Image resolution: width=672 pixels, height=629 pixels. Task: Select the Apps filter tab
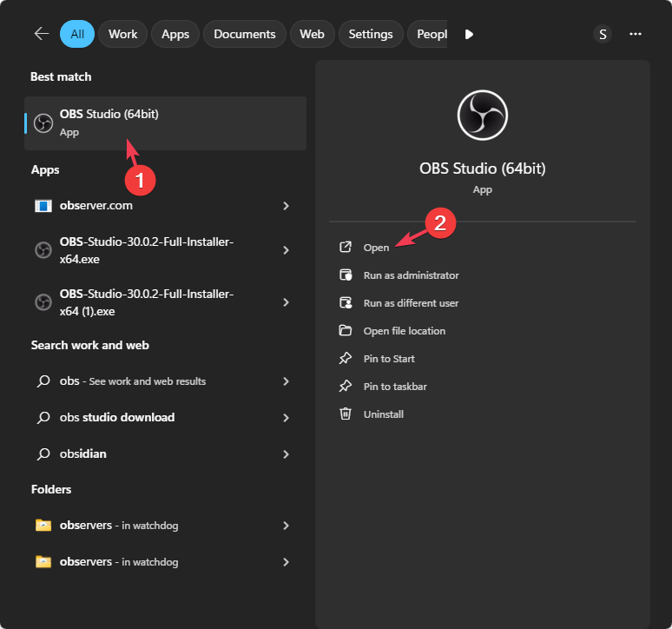(x=175, y=34)
